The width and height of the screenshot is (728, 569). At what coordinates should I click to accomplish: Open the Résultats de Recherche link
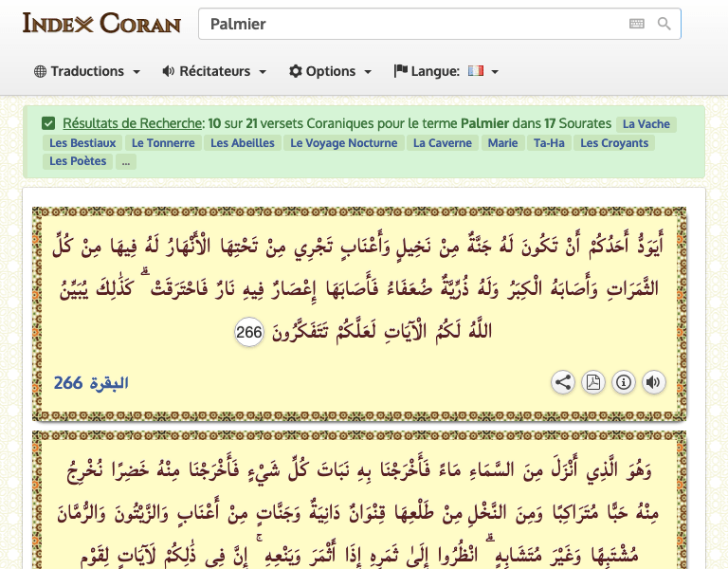(133, 123)
